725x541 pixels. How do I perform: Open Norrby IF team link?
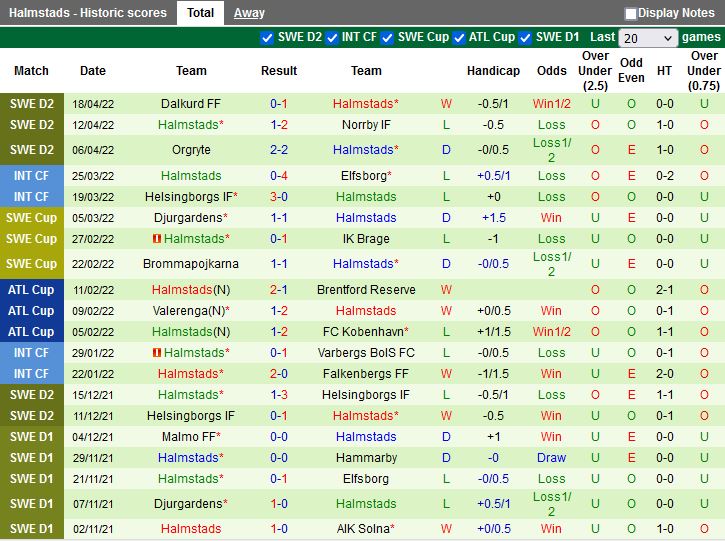tap(366, 125)
